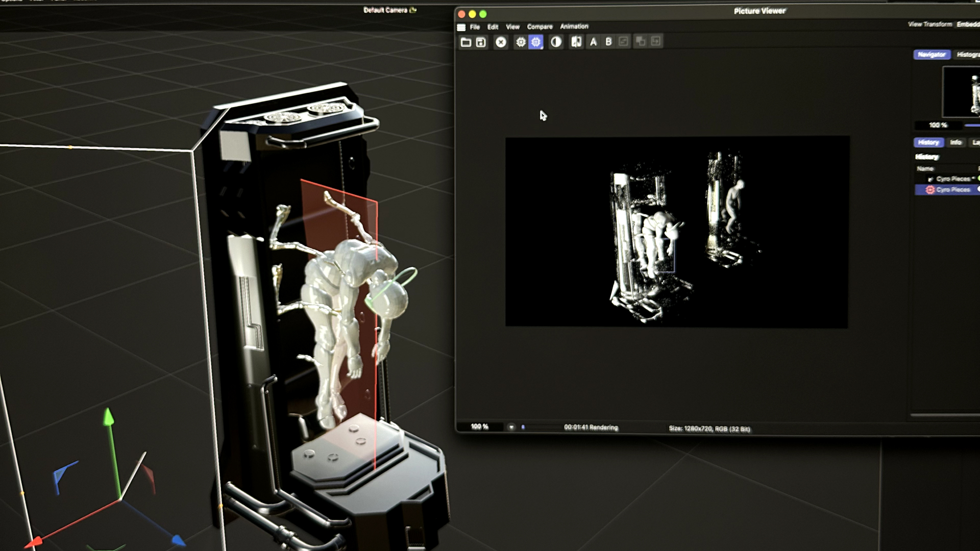Screen dimensions: 980x551
Task: Click the Navigator 100 % zoom field
Action: (x=938, y=125)
